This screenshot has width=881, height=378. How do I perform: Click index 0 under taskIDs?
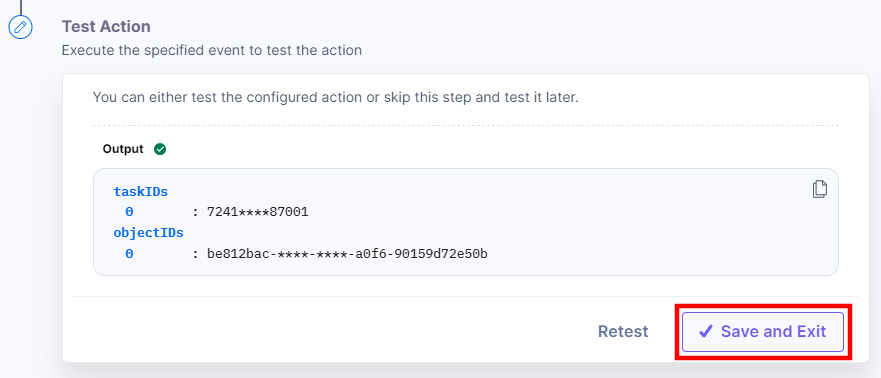pos(129,212)
